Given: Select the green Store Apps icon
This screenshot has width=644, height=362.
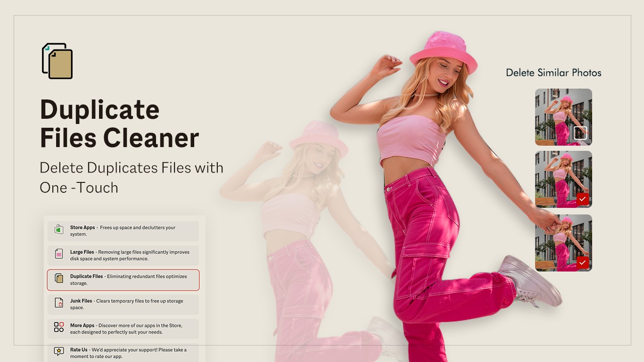Looking at the screenshot, I should 59,230.
